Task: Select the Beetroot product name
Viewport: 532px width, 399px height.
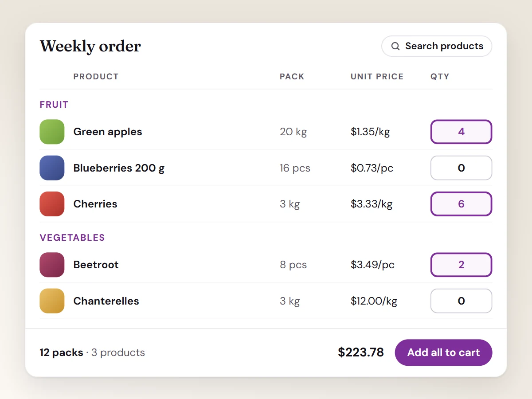Action: tap(96, 265)
